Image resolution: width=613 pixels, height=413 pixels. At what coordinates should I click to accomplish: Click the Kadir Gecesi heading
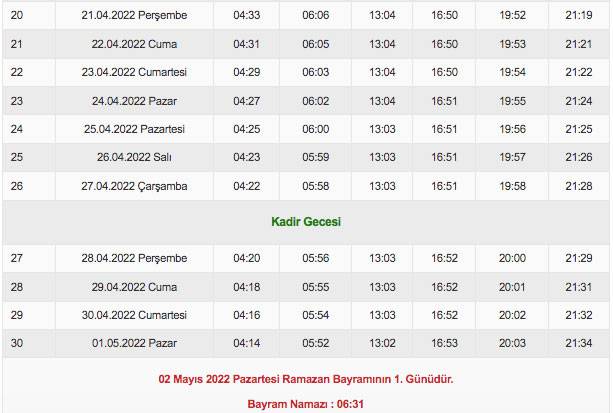pos(306,222)
